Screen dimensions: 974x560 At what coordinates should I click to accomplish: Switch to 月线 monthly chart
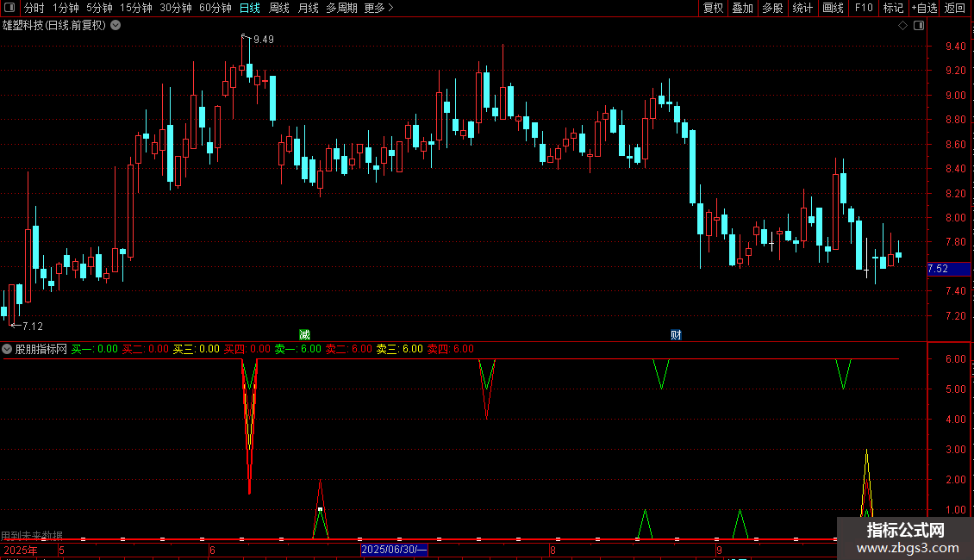click(308, 8)
